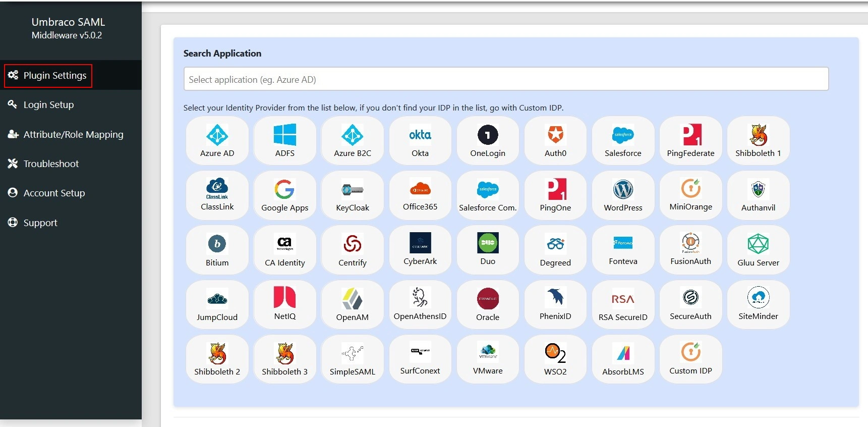The image size is (868, 427).
Task: Select the PingFederate provider icon
Action: 690,135
